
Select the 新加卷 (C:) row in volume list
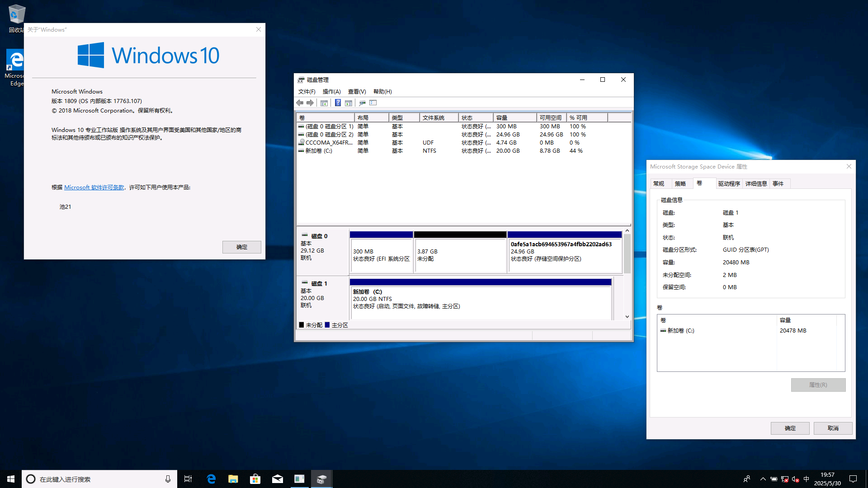[x=463, y=151]
